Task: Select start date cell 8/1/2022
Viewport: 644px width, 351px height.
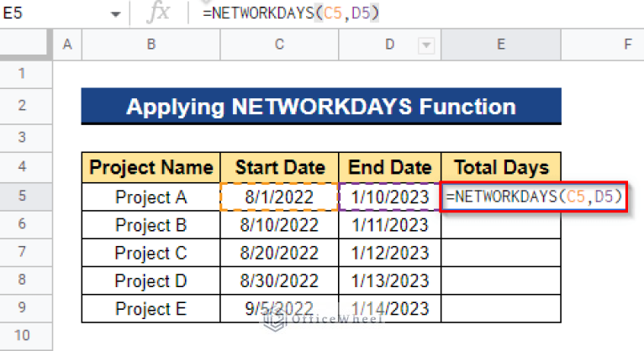Action: click(279, 196)
